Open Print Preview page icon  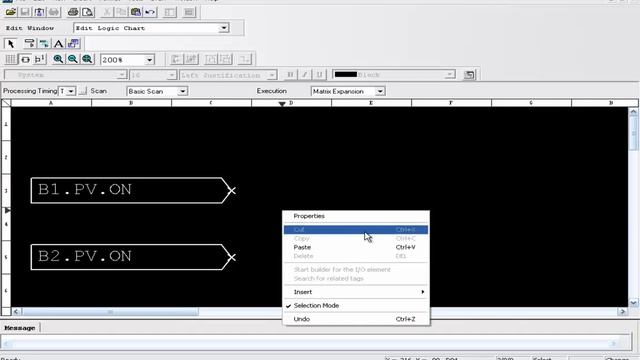87,12
